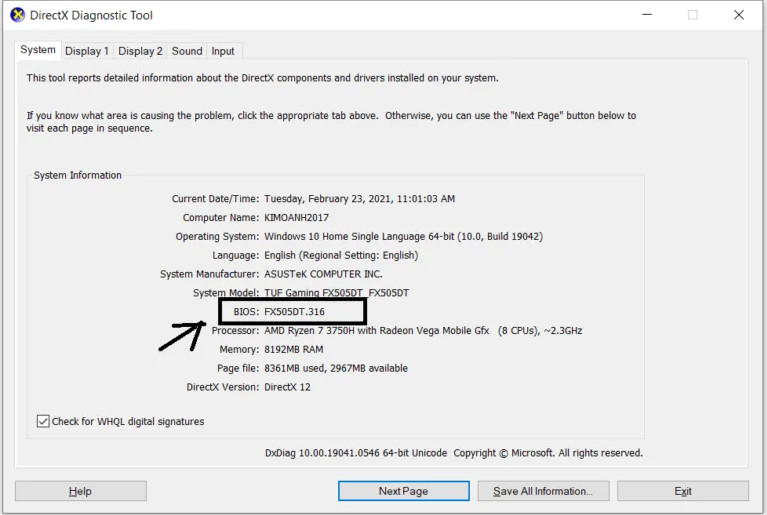Maximize the DirectX Diagnostic Tool window
The image size is (767, 515).
(692, 15)
